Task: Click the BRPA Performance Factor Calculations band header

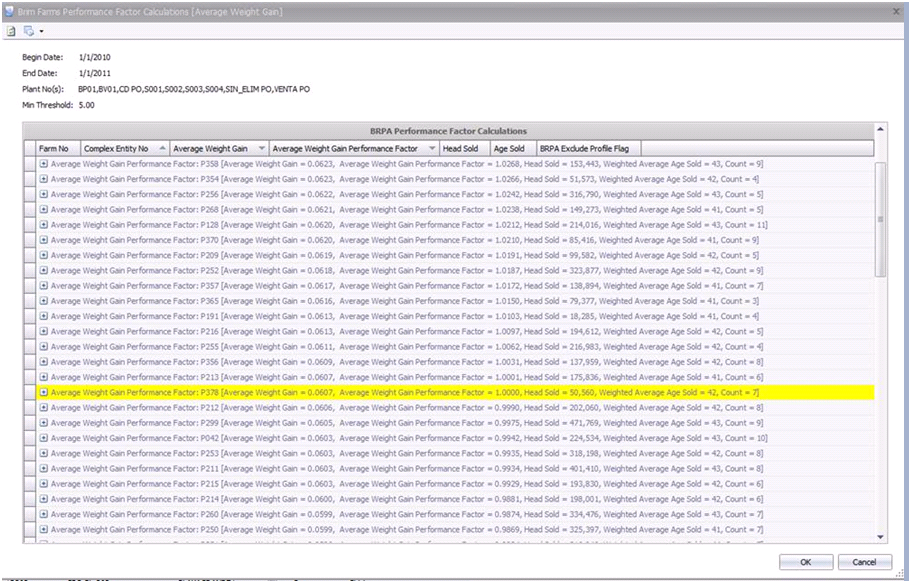Action: 448,131
